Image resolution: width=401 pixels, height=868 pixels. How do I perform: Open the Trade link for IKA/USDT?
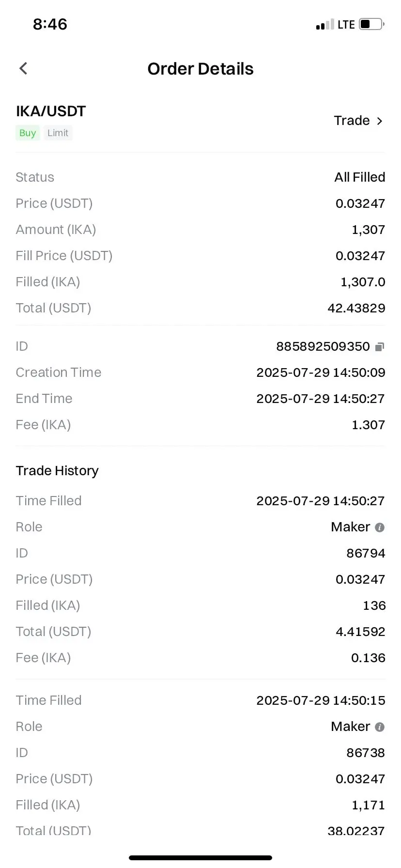tap(358, 121)
